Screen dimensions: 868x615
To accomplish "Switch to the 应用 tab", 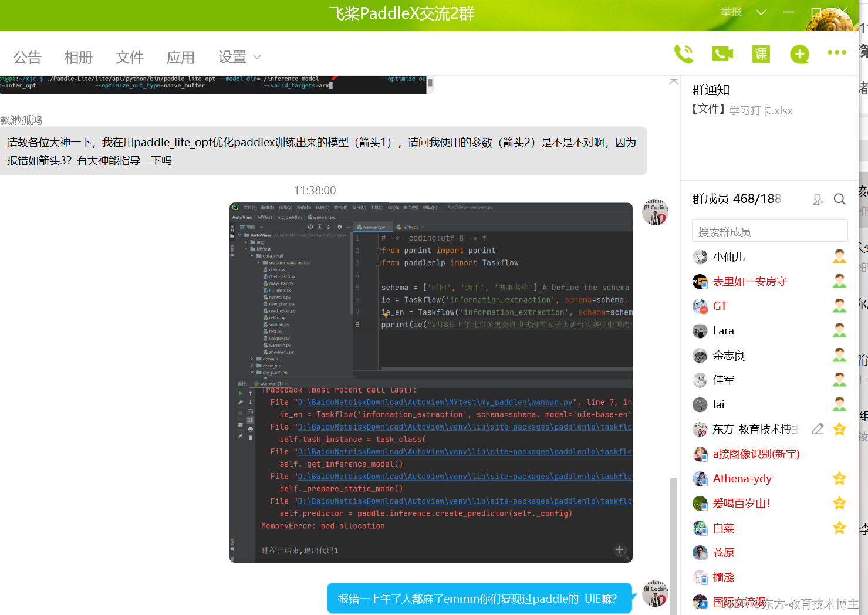I will coord(181,57).
